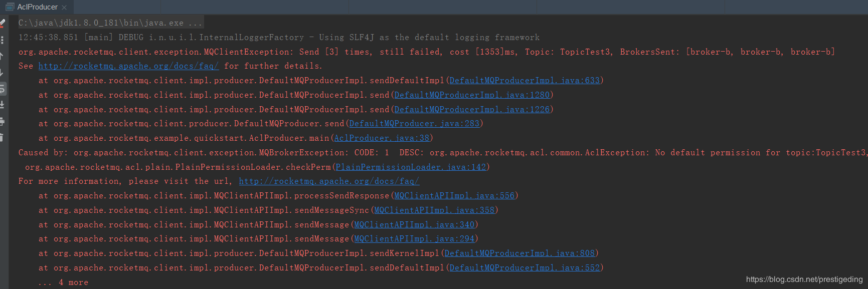Go to DefaultMQProducerImpl.java:808 link
868x289 pixels.
pos(519,253)
